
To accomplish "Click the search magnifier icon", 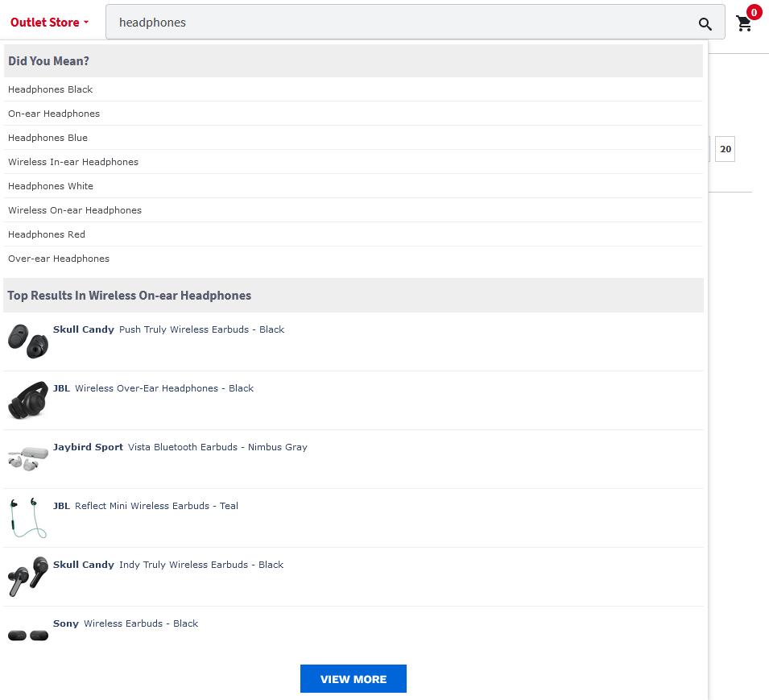I will [x=705, y=23].
